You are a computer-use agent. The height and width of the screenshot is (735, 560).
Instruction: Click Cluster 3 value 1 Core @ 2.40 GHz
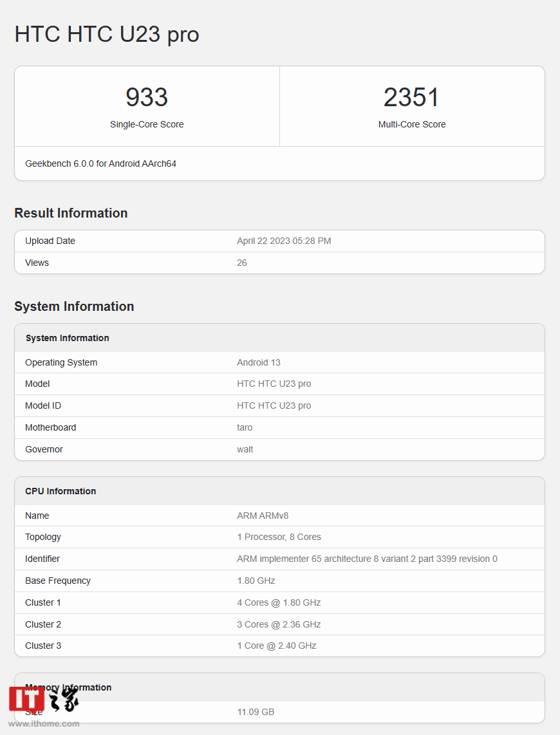(277, 646)
